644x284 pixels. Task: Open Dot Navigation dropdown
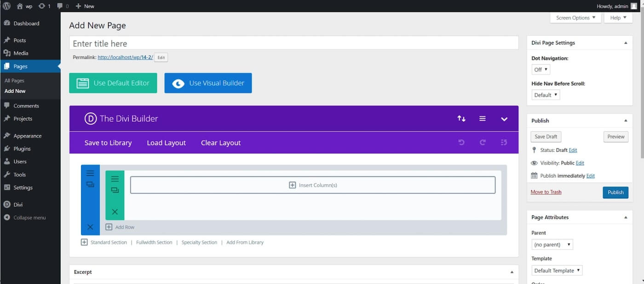(540, 70)
